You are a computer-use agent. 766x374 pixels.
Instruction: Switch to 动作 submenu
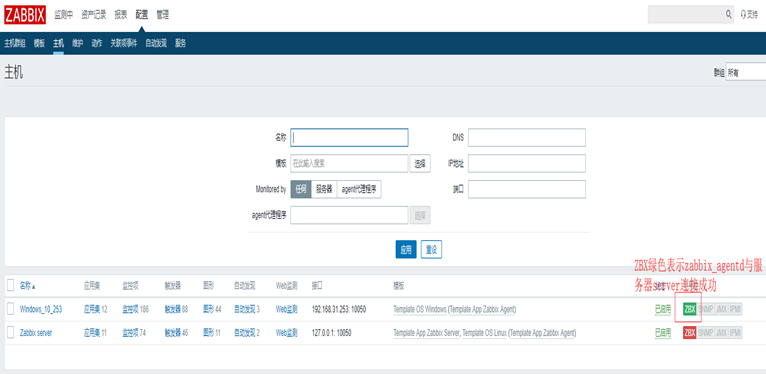(97, 43)
